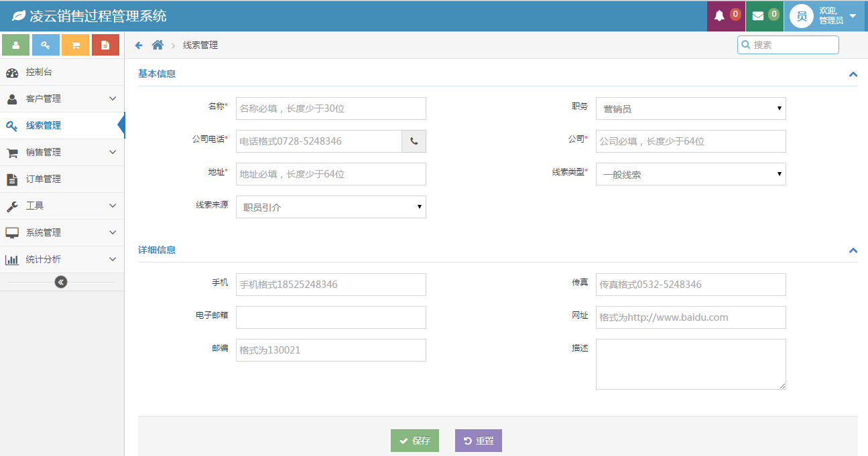
Task: Click the red document shortcut icon
Action: tap(105, 45)
